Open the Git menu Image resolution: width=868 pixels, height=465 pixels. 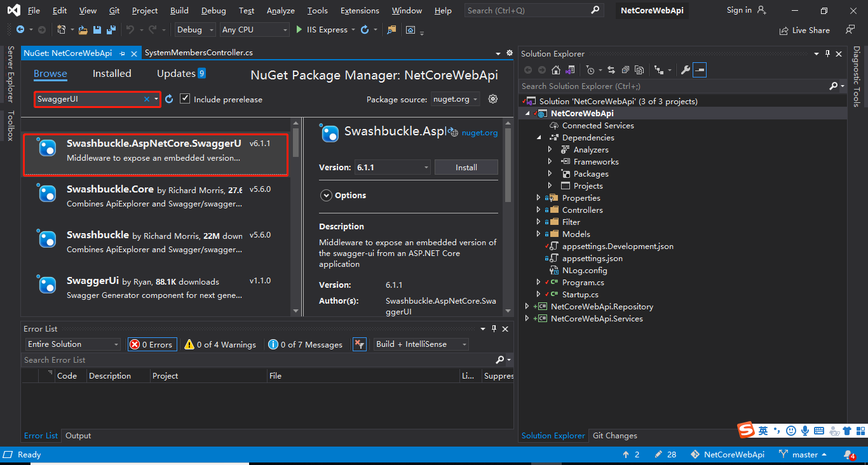coord(114,10)
